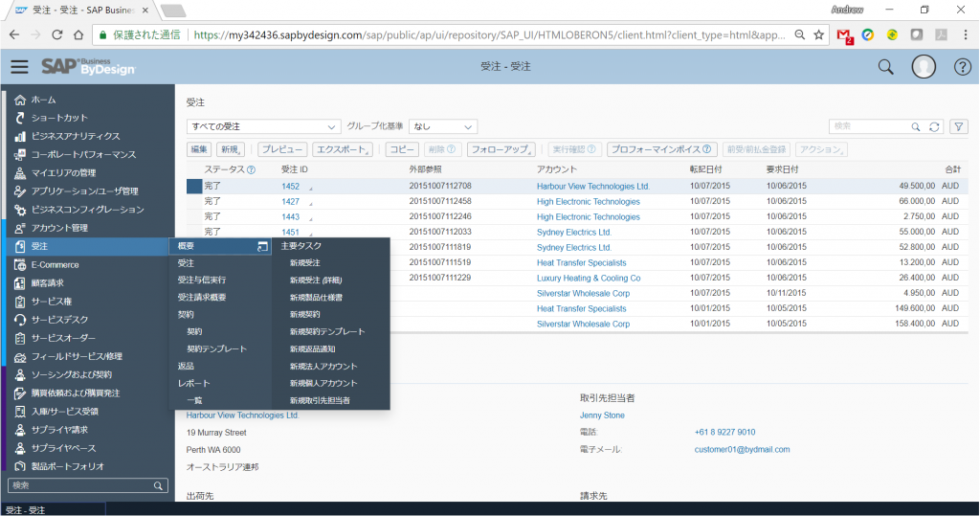Click the ステータス help question icon

251,169
